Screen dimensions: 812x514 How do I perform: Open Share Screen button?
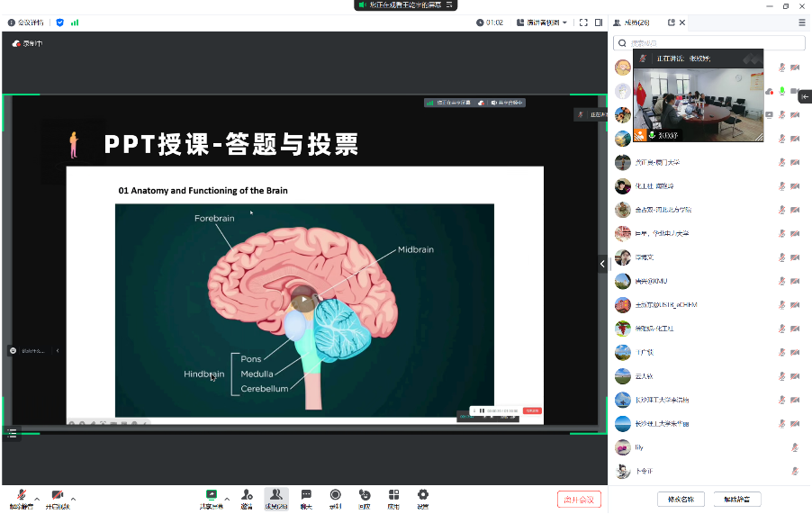point(212,496)
